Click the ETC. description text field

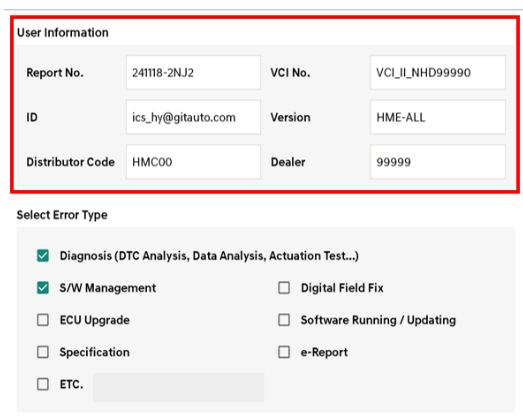point(178,387)
